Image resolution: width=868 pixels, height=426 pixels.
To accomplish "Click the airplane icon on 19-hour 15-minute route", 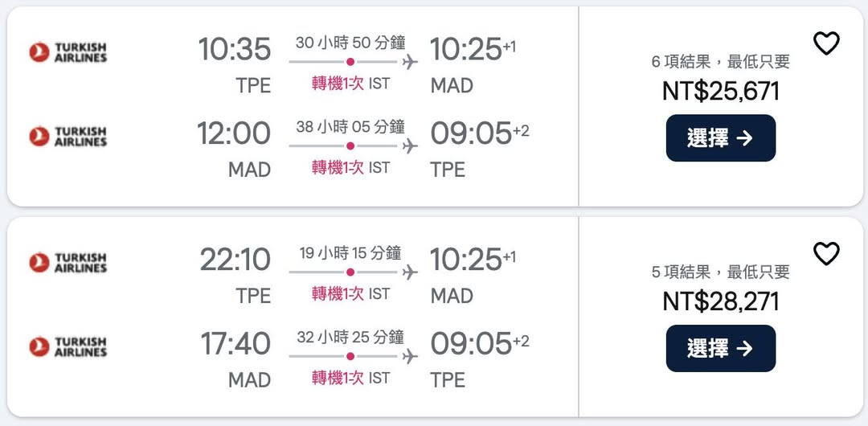I will tap(411, 272).
